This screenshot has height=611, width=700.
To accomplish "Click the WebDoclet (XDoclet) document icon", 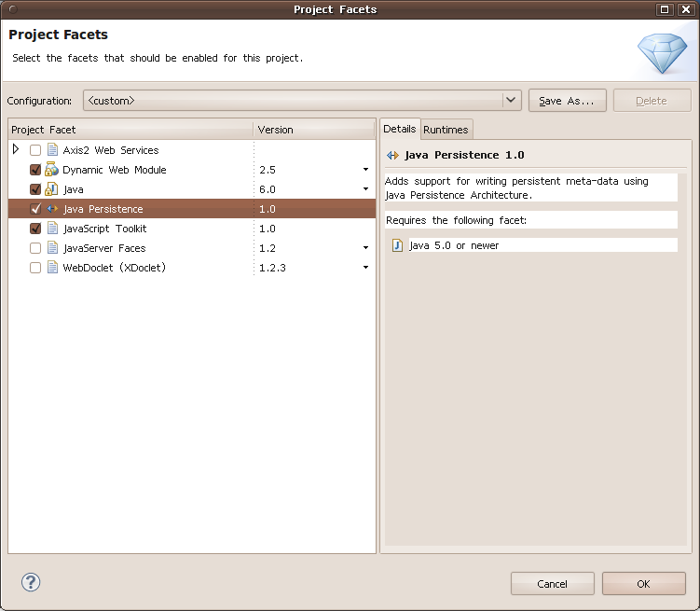I will point(52,268).
